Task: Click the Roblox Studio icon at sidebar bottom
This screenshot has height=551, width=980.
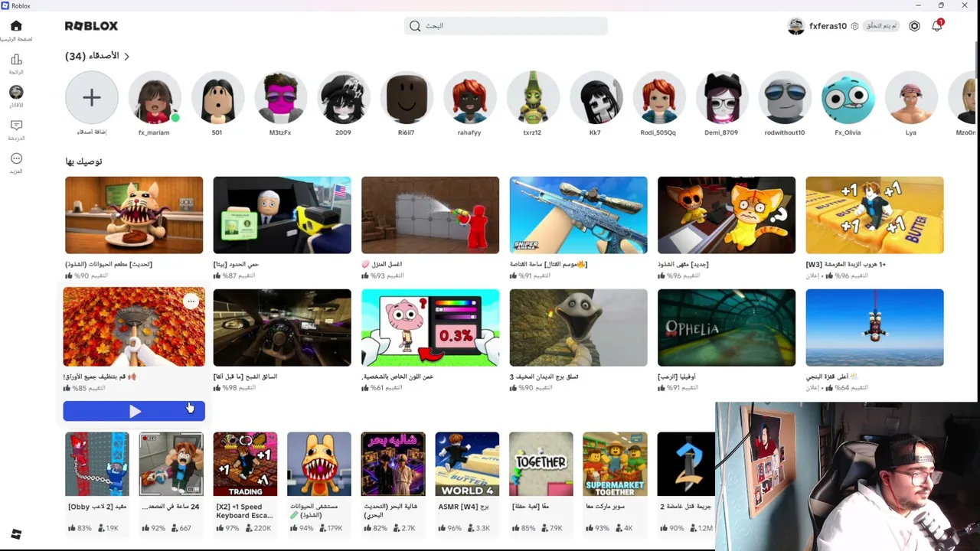Action: [x=16, y=534]
